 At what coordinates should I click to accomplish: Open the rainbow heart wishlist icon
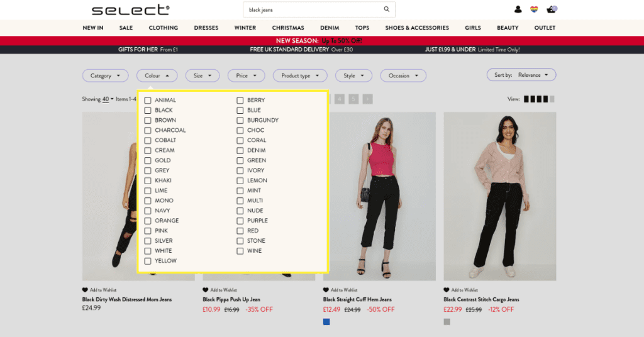tap(534, 9)
